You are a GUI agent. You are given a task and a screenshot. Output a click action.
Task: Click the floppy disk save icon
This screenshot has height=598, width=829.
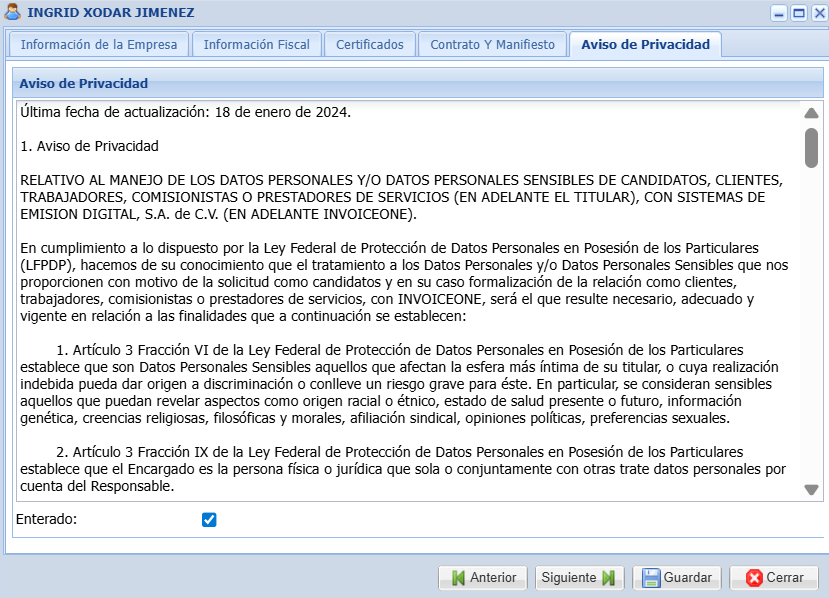point(651,578)
